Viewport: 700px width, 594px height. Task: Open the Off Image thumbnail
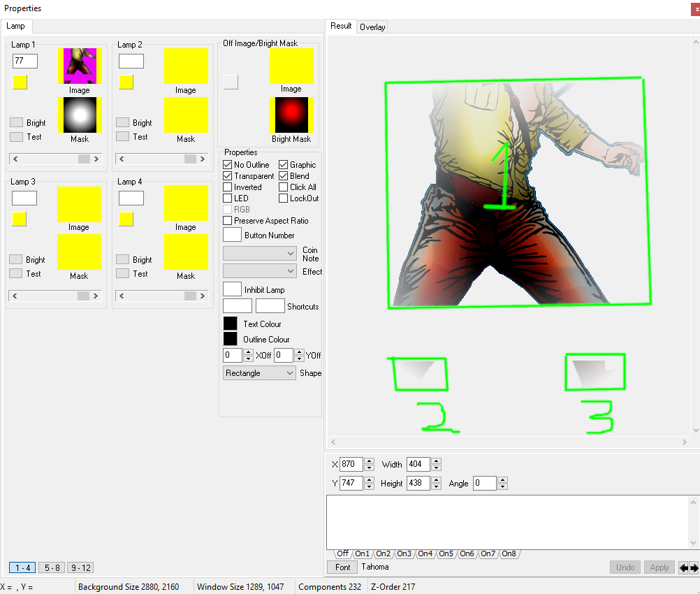tap(291, 66)
